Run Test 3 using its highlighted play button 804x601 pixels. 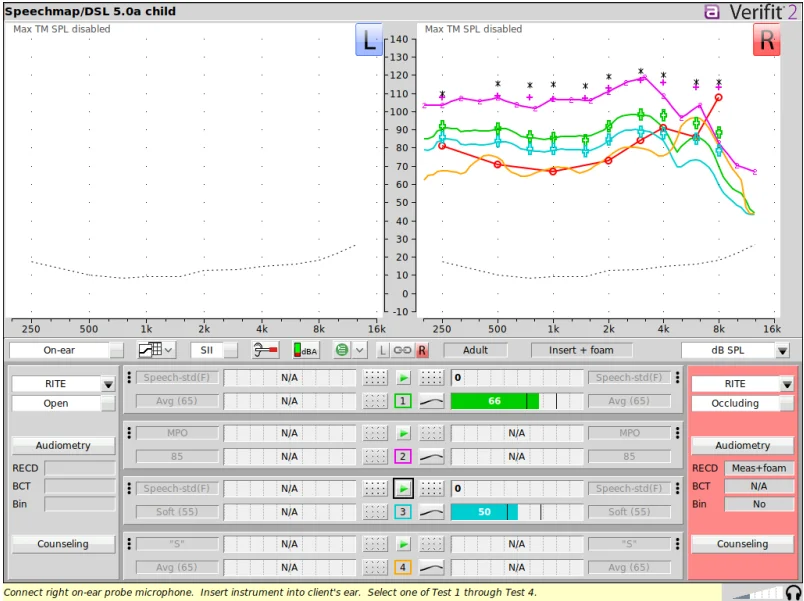click(x=404, y=489)
